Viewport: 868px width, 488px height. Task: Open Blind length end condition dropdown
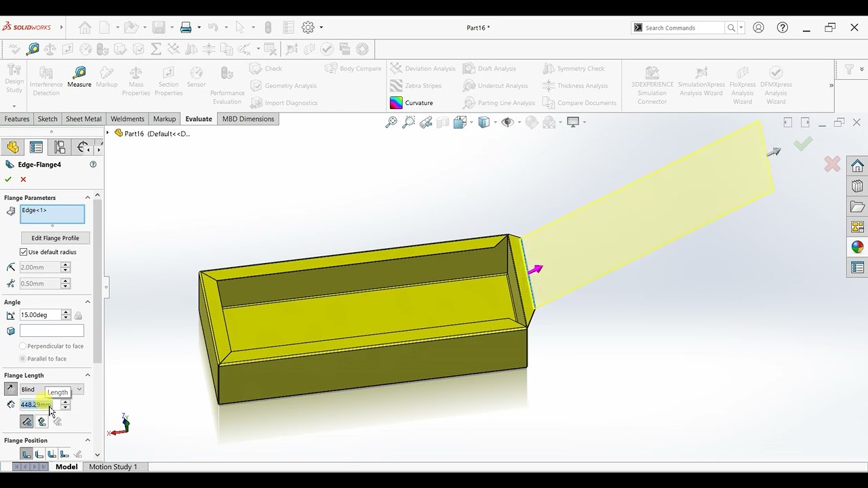tap(79, 389)
